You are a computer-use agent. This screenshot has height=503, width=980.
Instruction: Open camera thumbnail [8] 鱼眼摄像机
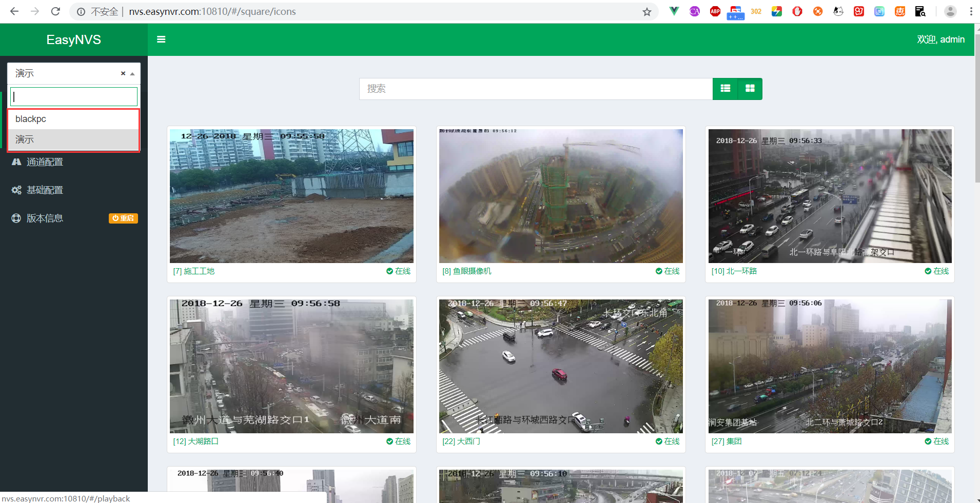coord(561,196)
